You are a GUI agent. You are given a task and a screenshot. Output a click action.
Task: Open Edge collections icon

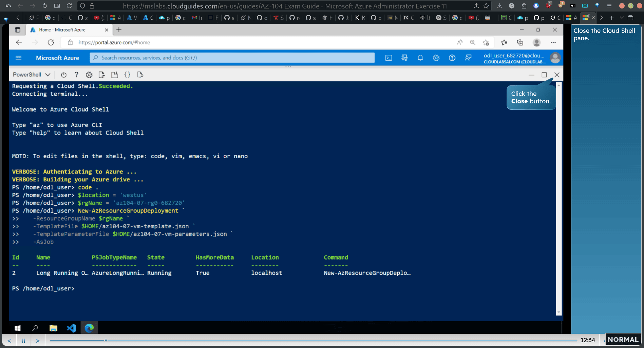(520, 42)
